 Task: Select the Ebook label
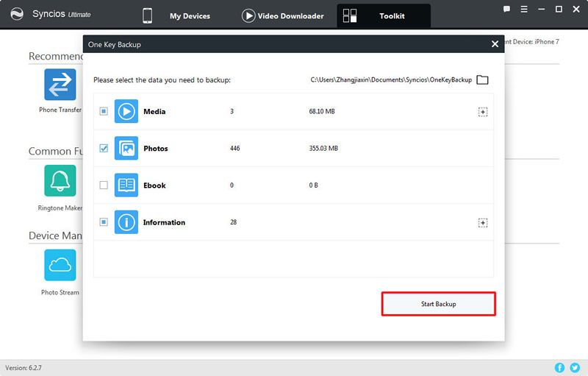154,185
